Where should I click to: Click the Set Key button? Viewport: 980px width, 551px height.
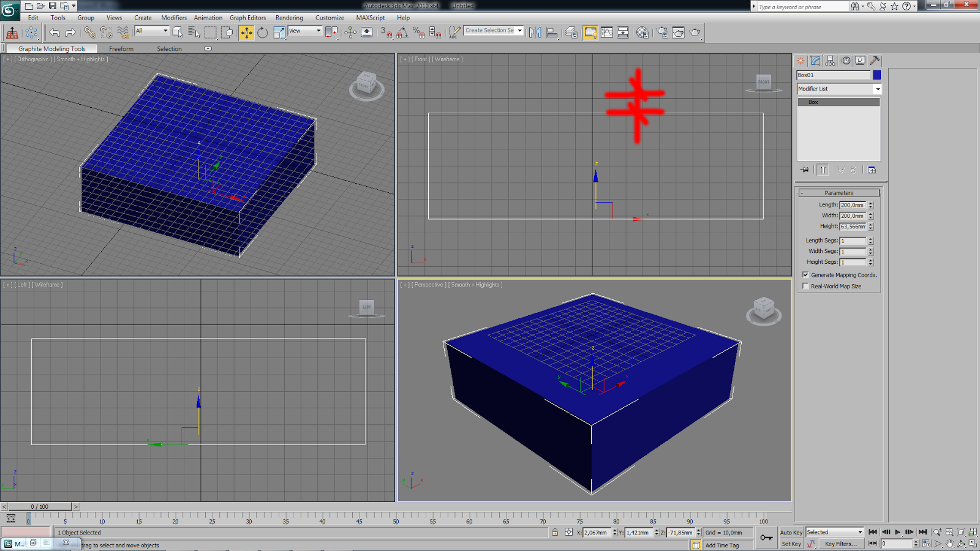(x=790, y=544)
